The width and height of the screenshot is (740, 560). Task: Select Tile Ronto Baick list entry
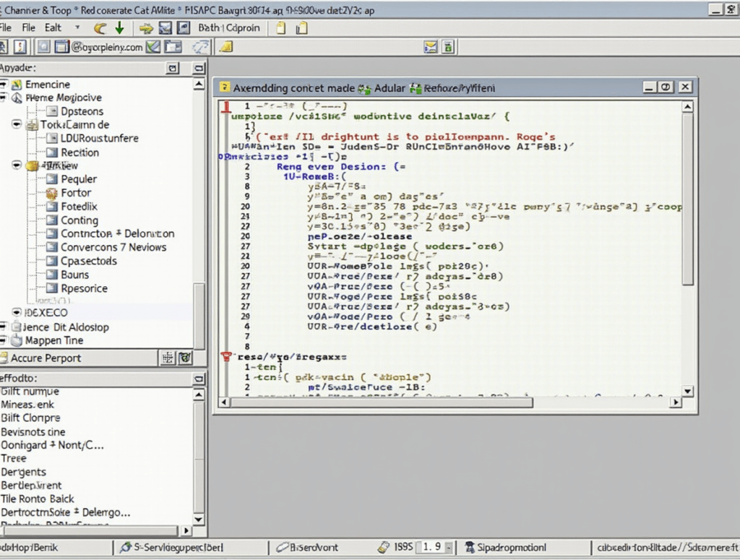point(38,499)
